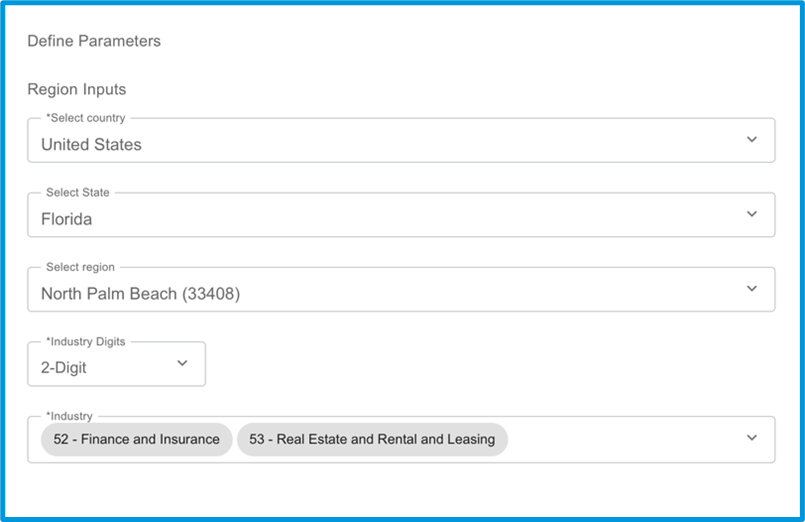The height and width of the screenshot is (522, 805).
Task: Select the 52 - Finance and Insurance chip
Action: click(x=137, y=439)
